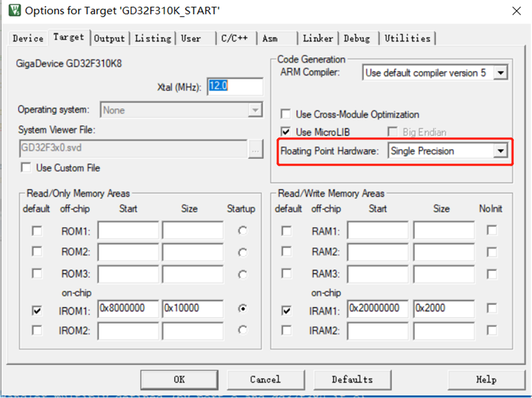Click the GD32F3x0.svd file path field
Image resolution: width=532 pixels, height=398 pixels.
[x=134, y=149]
